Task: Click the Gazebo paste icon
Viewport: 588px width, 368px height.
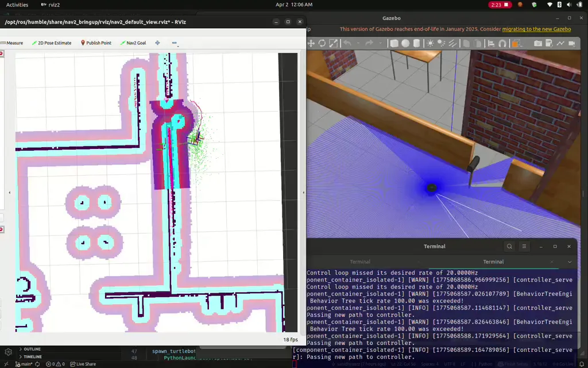Action: tap(477, 43)
